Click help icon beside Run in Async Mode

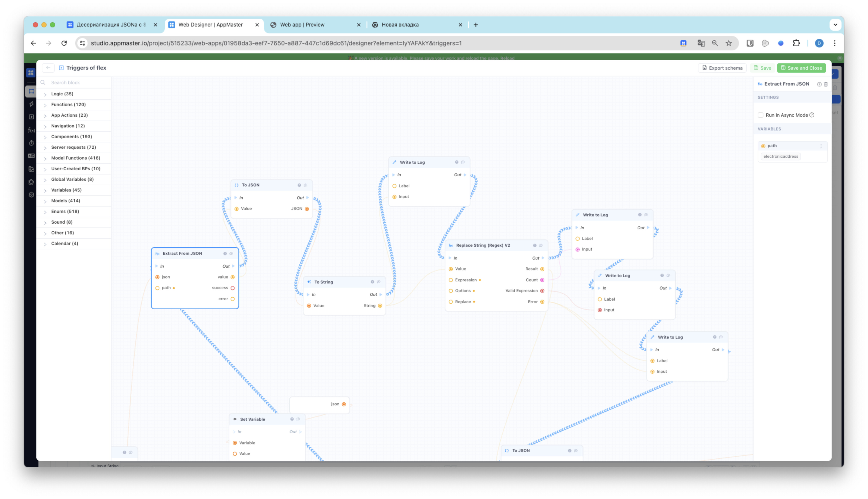point(812,115)
